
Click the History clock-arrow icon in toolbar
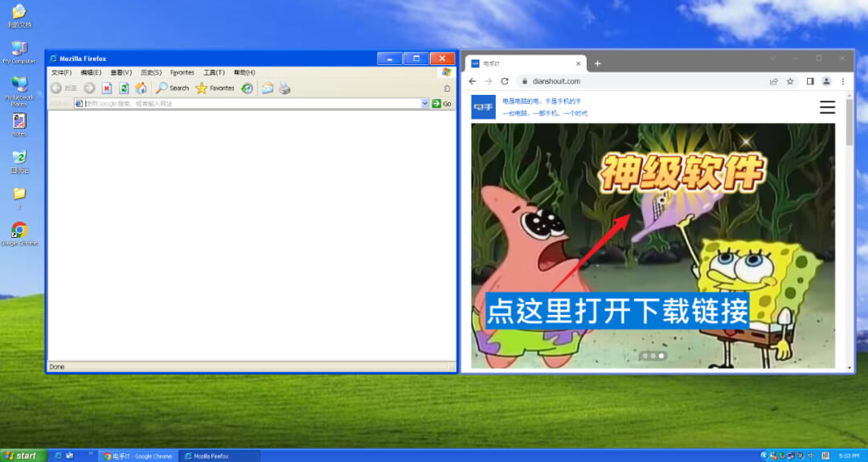[248, 88]
